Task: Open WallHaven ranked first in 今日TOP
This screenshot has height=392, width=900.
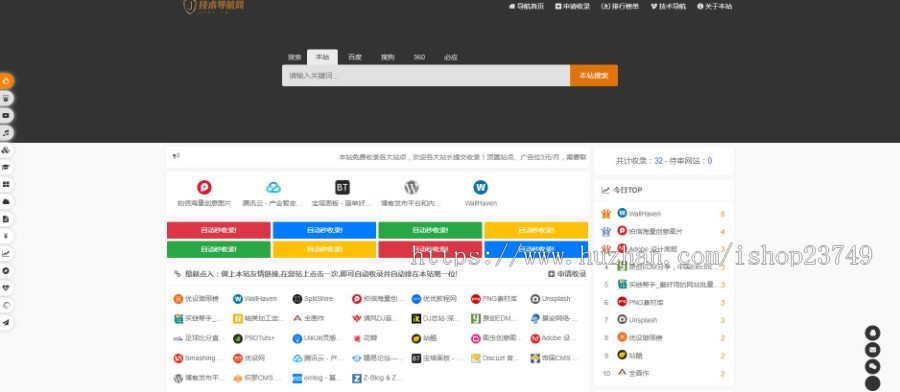Action: (639, 214)
